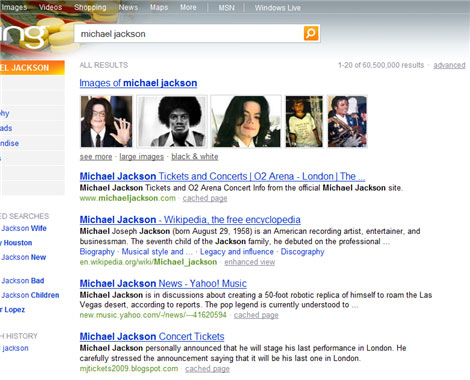
Task: Click the ALL RESULTS heading
Action: (104, 65)
